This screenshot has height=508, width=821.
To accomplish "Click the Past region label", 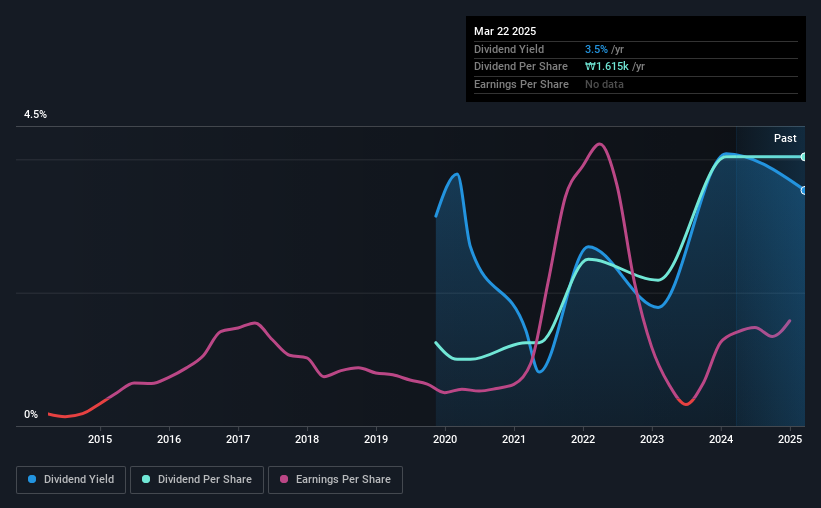I will [785, 138].
